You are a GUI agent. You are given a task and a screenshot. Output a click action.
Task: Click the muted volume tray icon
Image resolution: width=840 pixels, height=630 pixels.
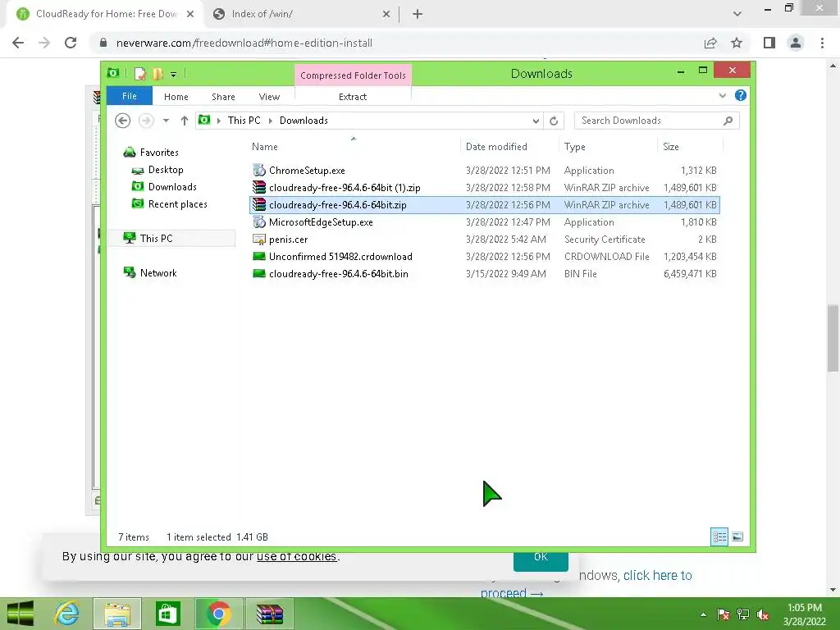pyautogui.click(x=763, y=614)
